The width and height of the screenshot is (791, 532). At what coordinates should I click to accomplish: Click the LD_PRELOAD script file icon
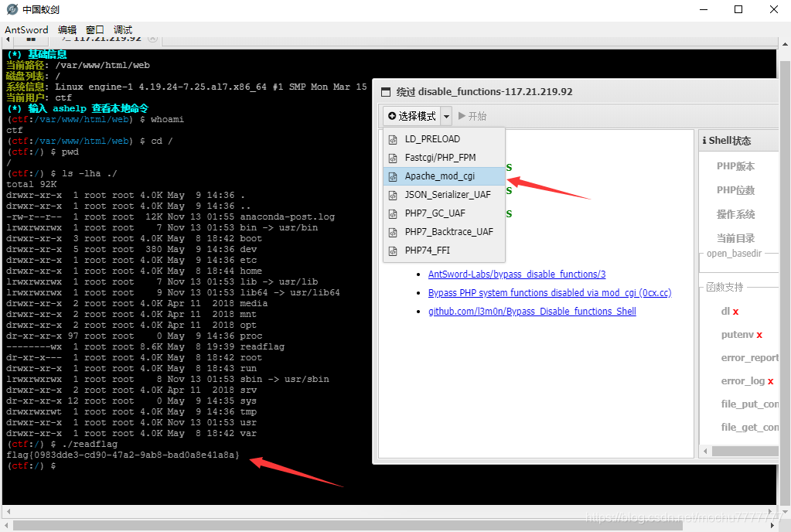pos(393,140)
